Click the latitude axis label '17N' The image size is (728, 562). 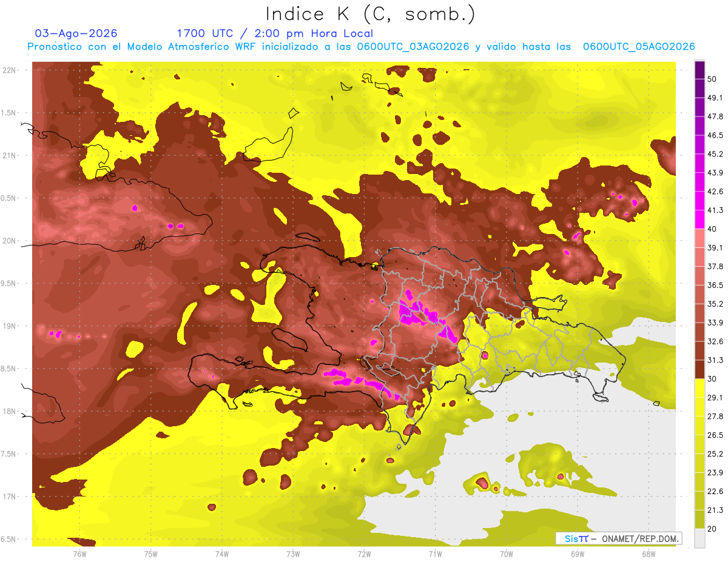pos(10,497)
